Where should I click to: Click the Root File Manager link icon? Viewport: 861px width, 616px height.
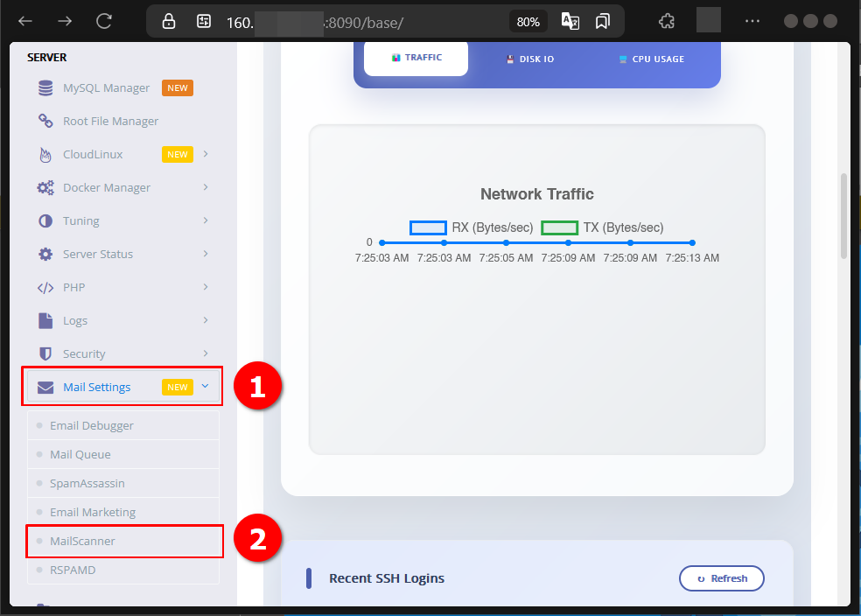[x=45, y=121]
